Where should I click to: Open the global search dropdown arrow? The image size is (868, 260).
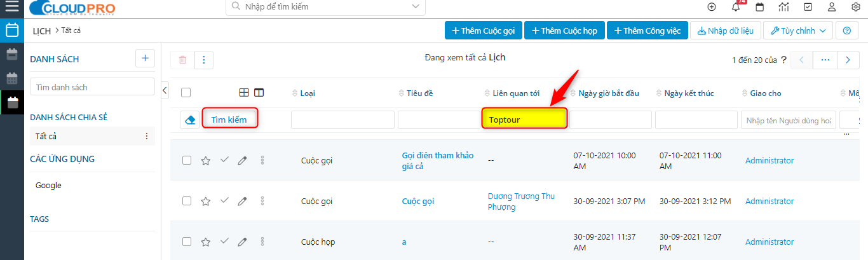pyautogui.click(x=416, y=6)
